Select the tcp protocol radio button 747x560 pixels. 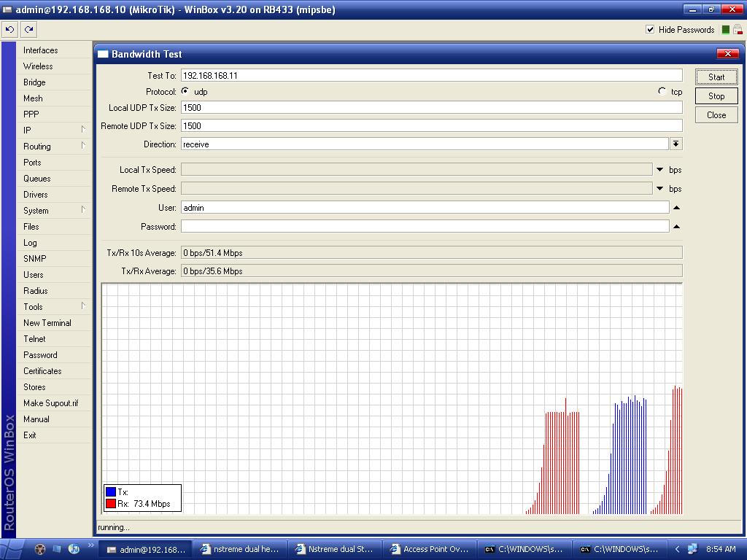662,92
